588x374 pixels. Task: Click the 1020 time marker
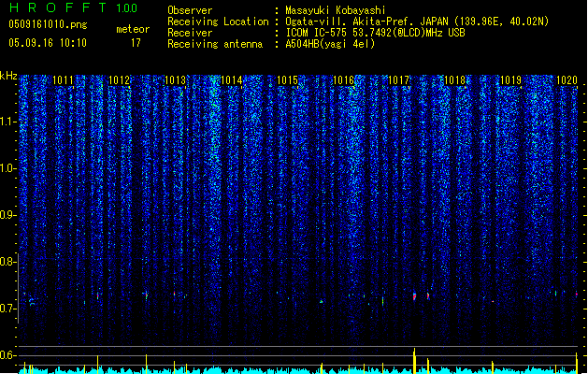(x=566, y=80)
